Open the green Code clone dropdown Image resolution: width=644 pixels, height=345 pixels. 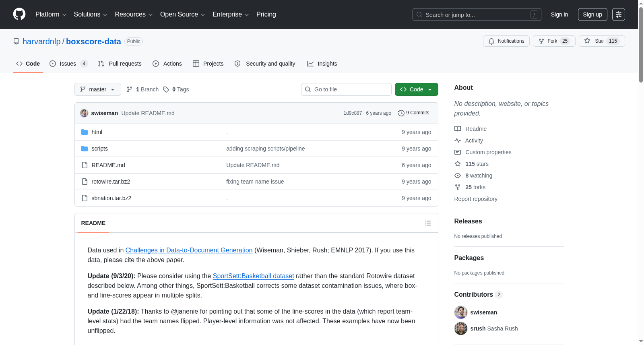coord(417,89)
